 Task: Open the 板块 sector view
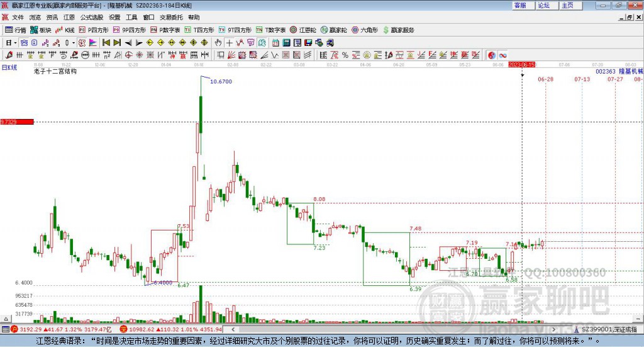click(x=41, y=30)
